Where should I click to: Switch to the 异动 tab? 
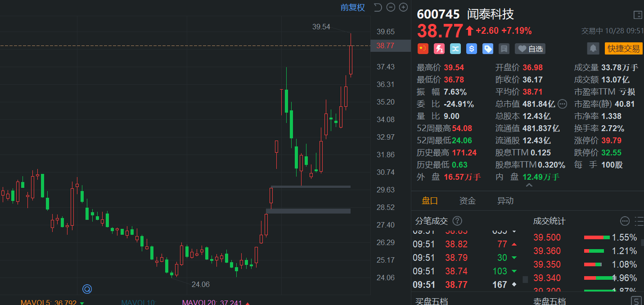point(505,201)
